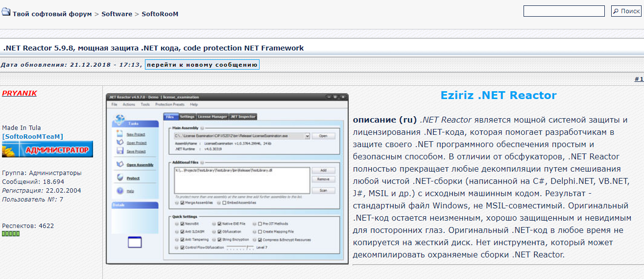Click 'Группа: Администраторы' text

(x=42, y=173)
